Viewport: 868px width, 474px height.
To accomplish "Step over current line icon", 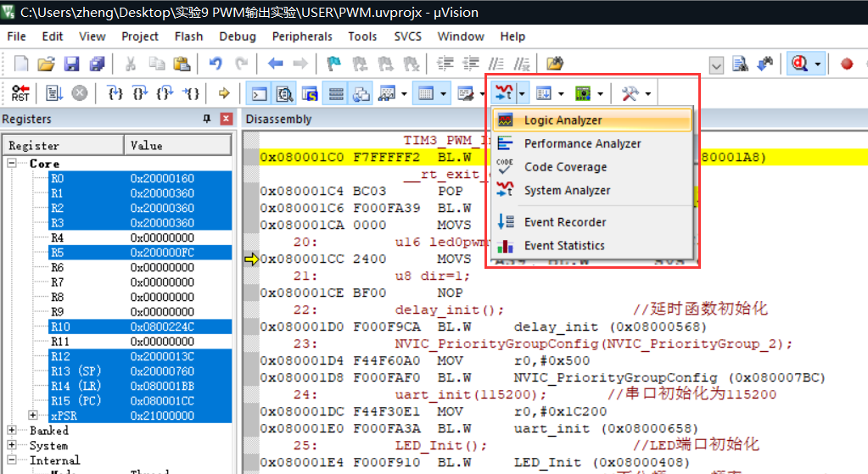I will (x=139, y=93).
